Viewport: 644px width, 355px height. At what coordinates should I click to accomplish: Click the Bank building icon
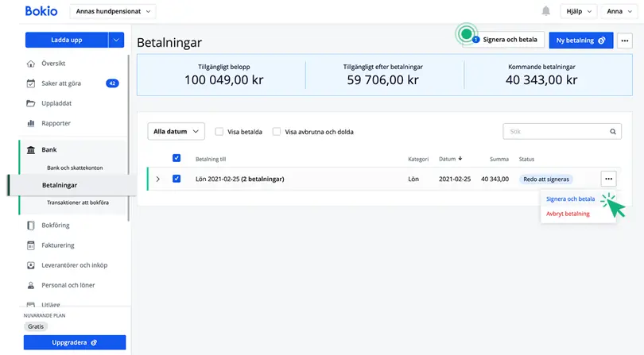31,150
